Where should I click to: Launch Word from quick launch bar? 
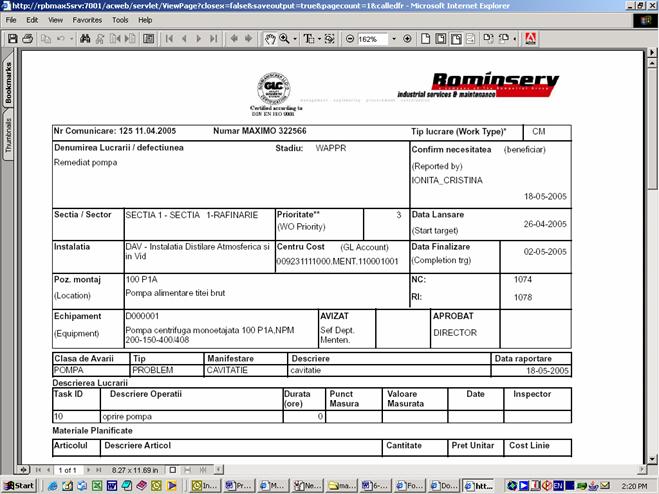coord(112,486)
